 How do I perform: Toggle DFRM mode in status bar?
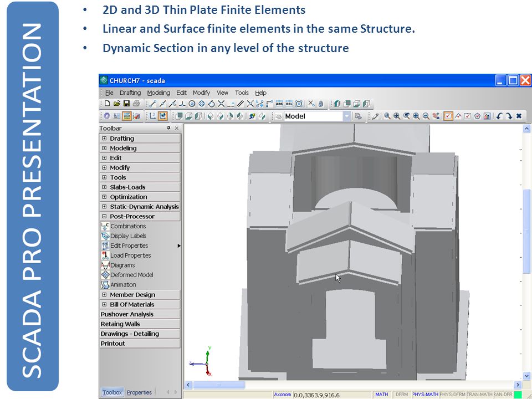[402, 395]
